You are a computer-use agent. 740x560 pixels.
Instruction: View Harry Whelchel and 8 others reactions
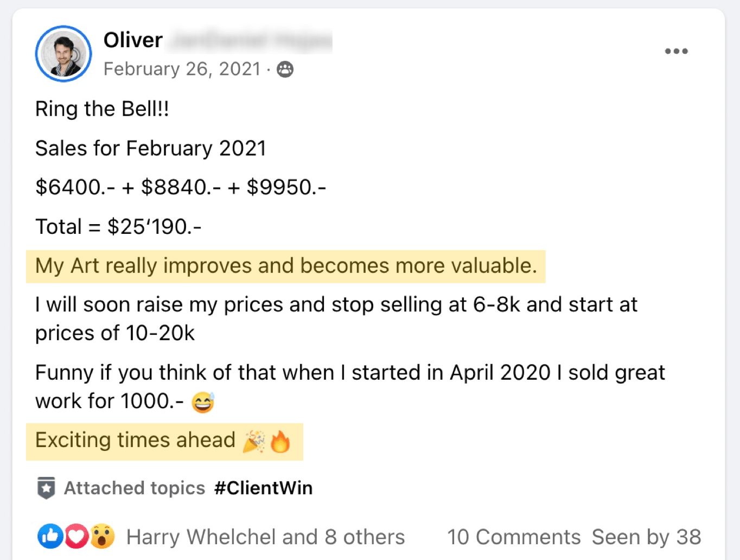[265, 537]
